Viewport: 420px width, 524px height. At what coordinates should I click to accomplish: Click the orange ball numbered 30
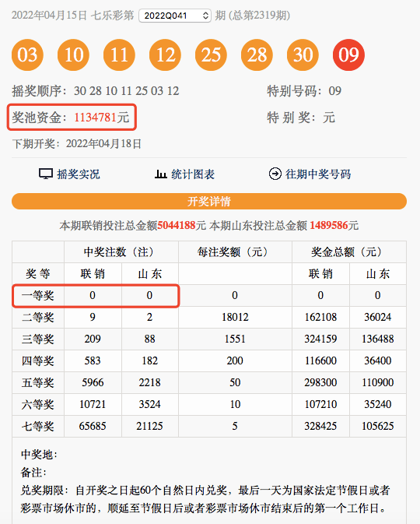point(303,55)
